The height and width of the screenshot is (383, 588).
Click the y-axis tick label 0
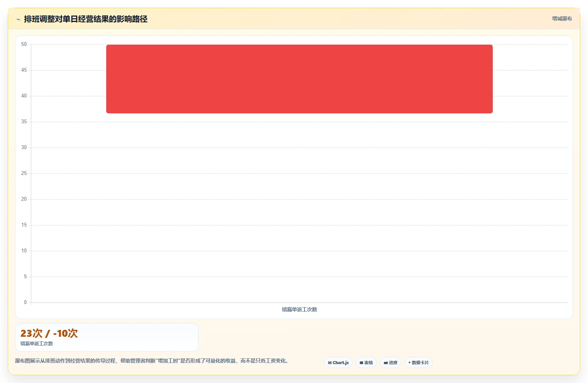pos(25,302)
